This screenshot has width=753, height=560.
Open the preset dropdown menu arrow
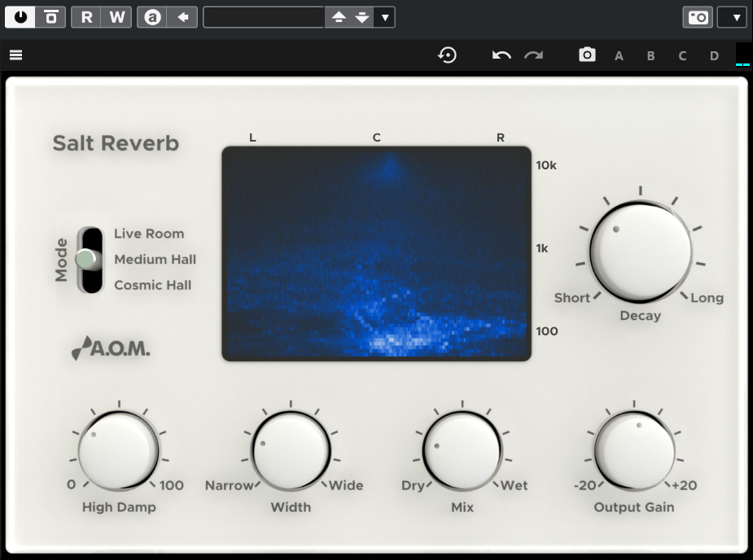pyautogui.click(x=385, y=17)
